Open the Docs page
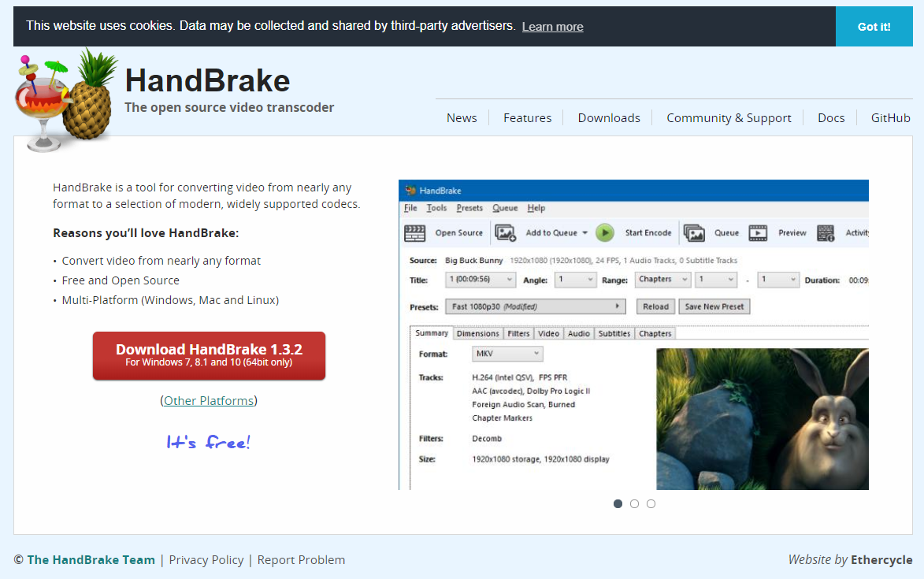Image resolution: width=924 pixels, height=579 pixels. [831, 118]
